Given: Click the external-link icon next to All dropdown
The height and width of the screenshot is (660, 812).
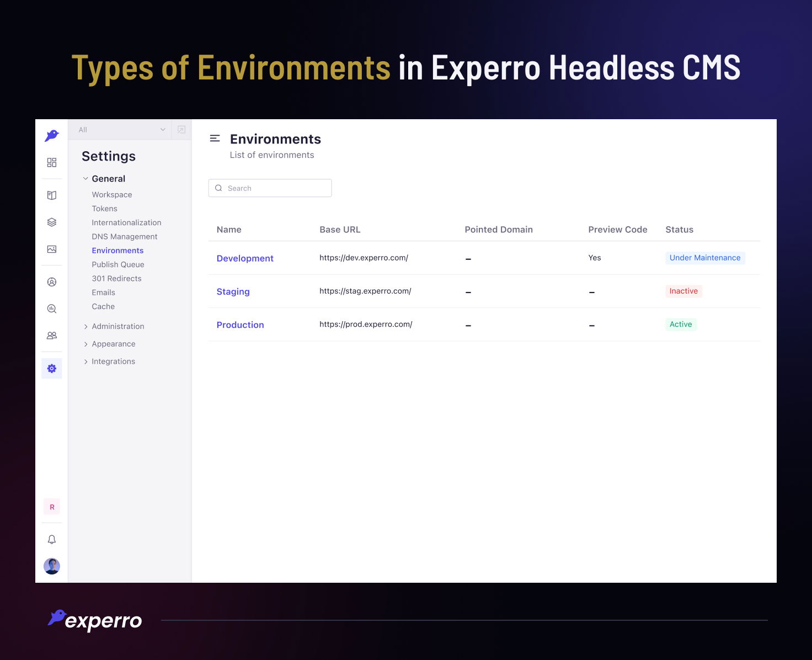Looking at the screenshot, I should click(x=181, y=130).
